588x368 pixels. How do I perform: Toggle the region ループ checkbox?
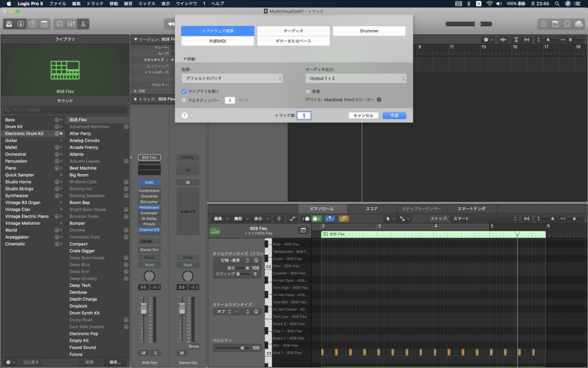click(172, 53)
